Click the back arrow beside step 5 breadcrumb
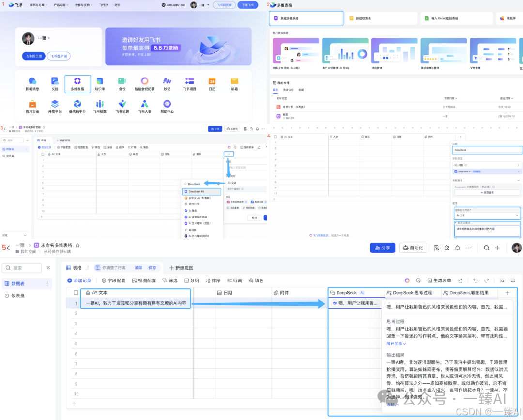 coord(8,248)
